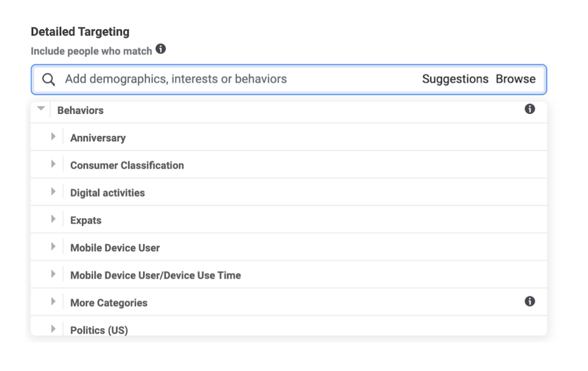Click the Detailed Targeting heading
Image resolution: width=588 pixels, height=371 pixels.
(80, 32)
